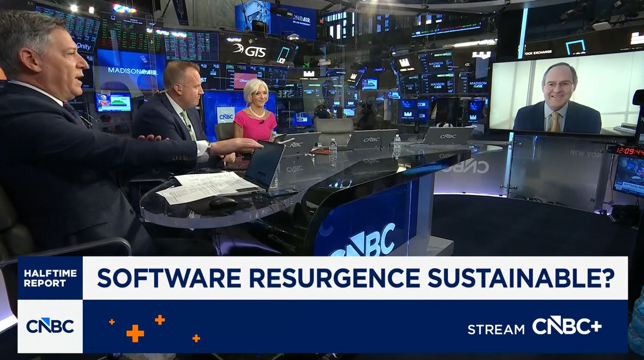This screenshot has width=644, height=360.
Task: Click the CNBC+ logo beside STREAM
Action: [x=567, y=326]
